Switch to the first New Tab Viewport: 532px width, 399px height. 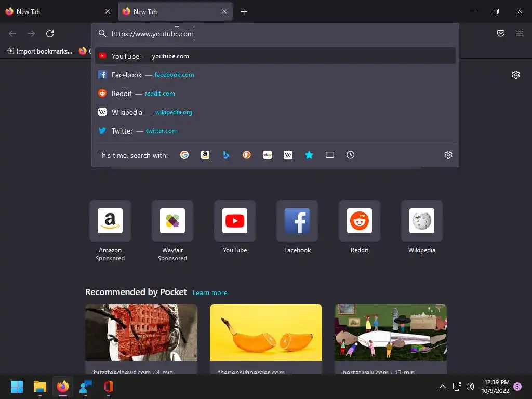[58, 11]
